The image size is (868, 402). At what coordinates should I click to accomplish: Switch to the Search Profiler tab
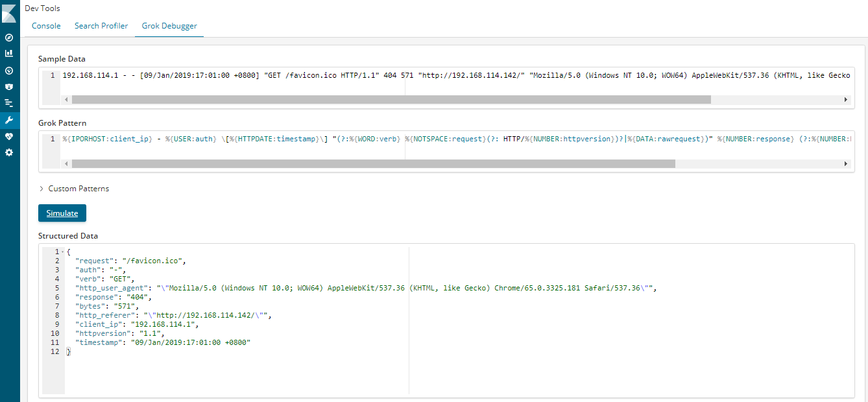[101, 26]
